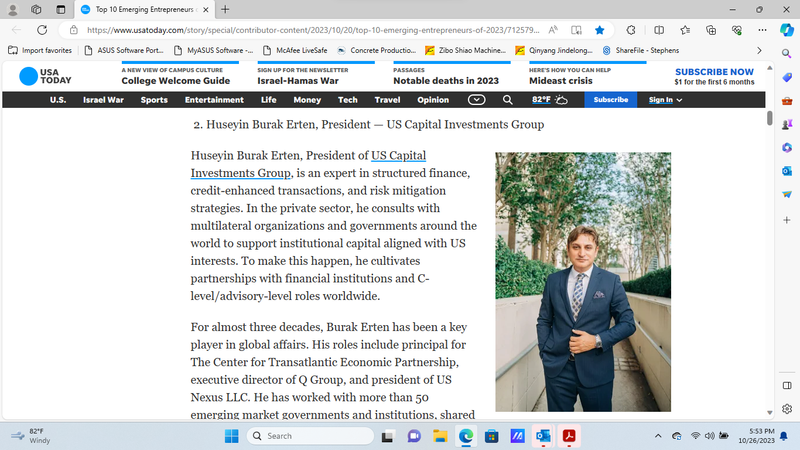Open Zibo Shiao Machine bookmark

pyautogui.click(x=465, y=51)
